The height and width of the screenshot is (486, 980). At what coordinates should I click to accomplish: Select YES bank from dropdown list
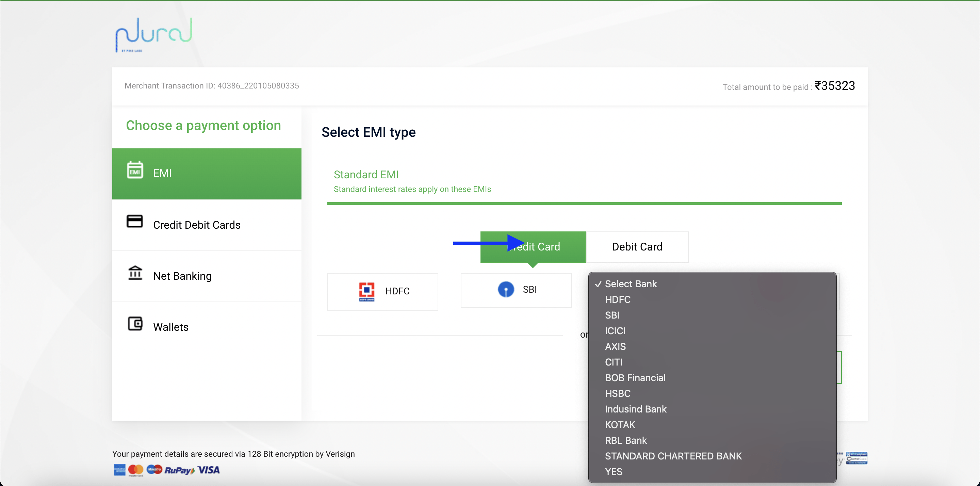click(613, 472)
